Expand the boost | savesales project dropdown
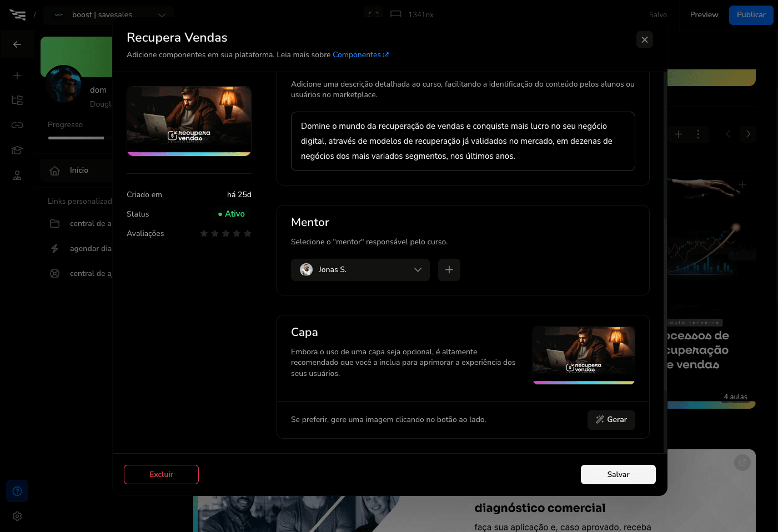Screen dimensions: 778x532 click(x=110, y=15)
